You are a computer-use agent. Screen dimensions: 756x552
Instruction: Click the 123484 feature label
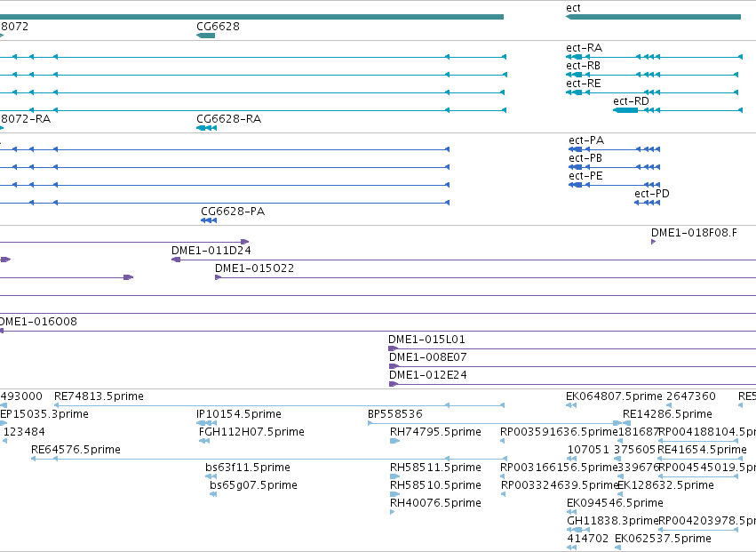(24, 432)
